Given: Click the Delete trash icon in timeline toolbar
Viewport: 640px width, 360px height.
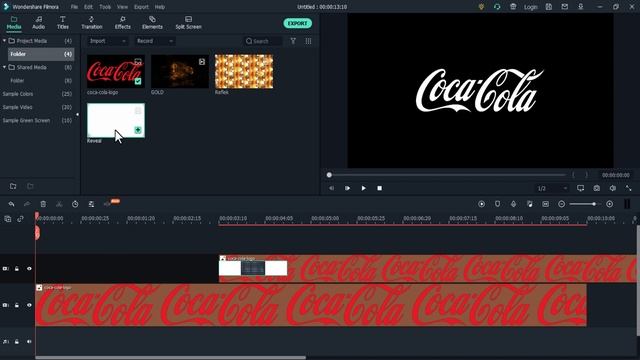Looking at the screenshot, I should pyautogui.click(x=43, y=204).
